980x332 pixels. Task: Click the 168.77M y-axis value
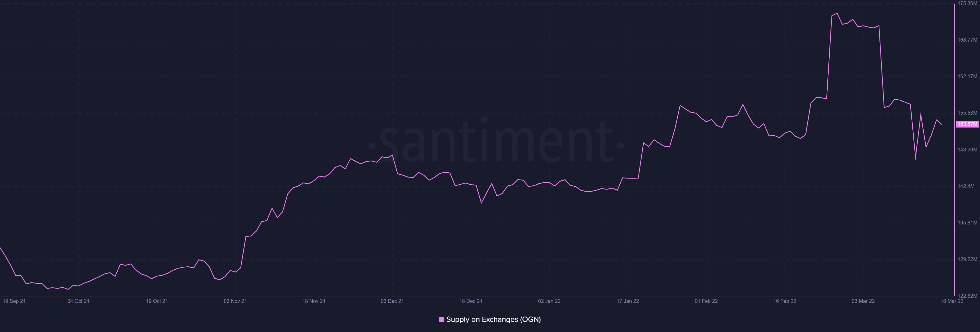pyautogui.click(x=967, y=40)
